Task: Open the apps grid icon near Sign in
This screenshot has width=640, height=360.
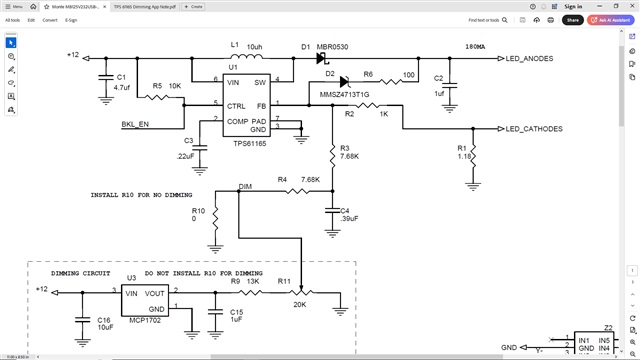Action: point(554,7)
